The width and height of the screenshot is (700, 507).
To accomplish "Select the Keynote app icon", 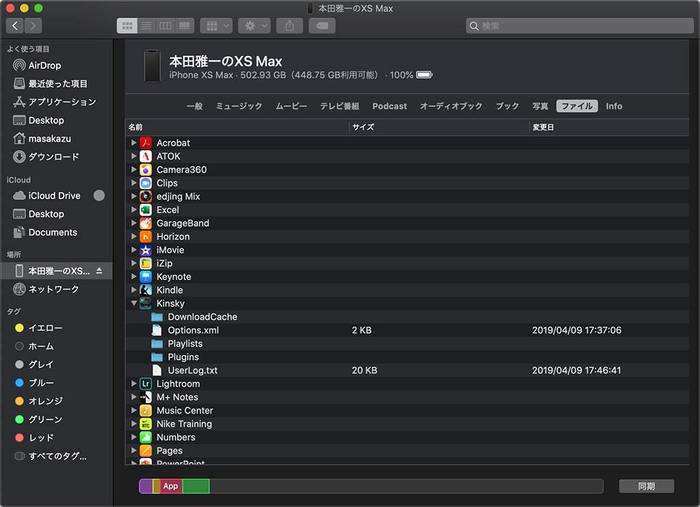I will (146, 277).
